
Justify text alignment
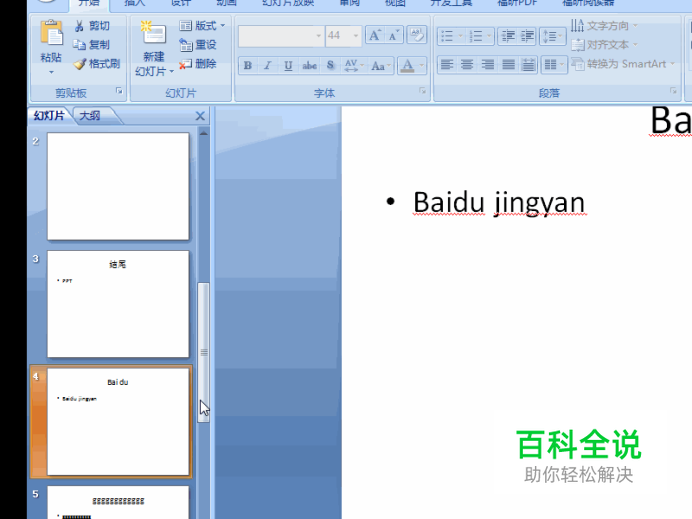[x=508, y=65]
